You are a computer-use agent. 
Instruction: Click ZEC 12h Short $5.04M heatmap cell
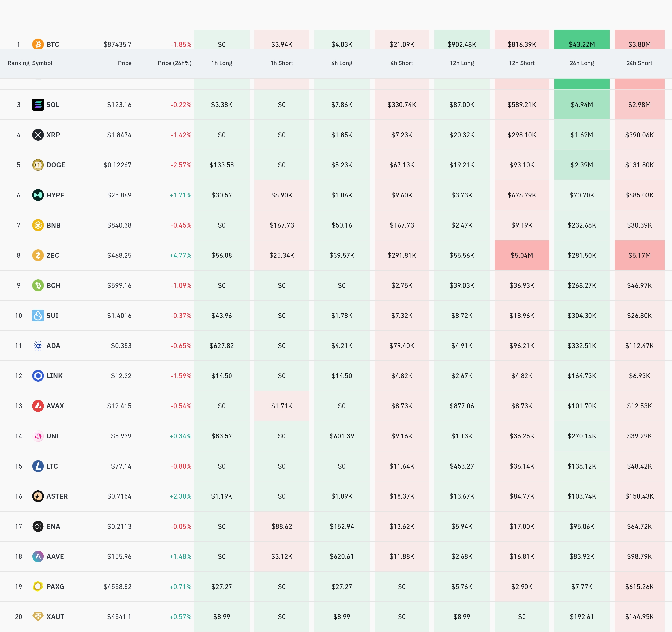(x=522, y=255)
